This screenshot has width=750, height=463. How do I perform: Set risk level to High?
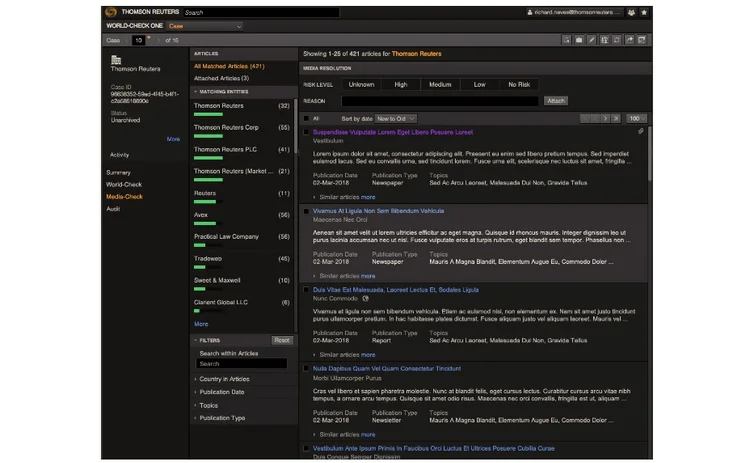coord(401,84)
